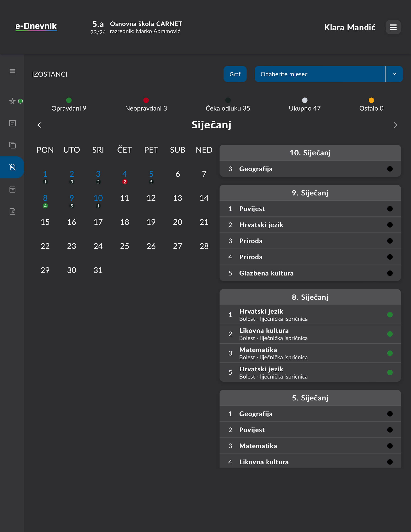
Task: Click the Neopravdani 3 filter dot
Action: pos(146,100)
